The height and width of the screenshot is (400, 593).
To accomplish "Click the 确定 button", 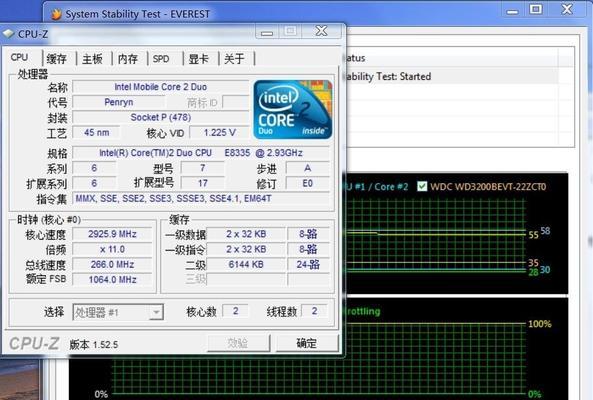I will tap(307, 343).
